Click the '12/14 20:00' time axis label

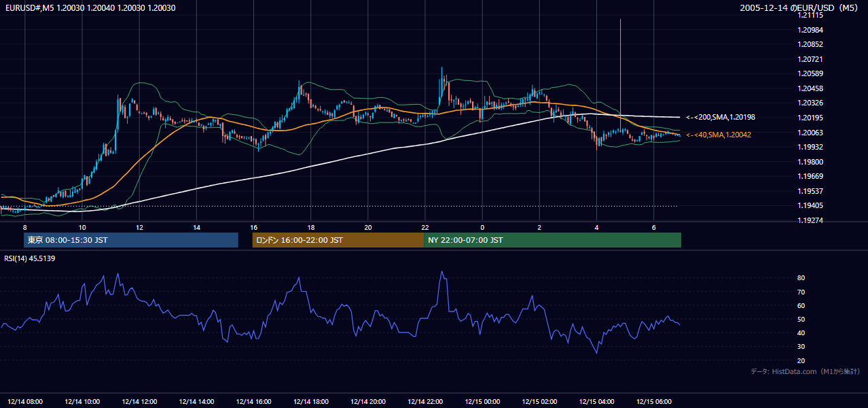(367, 402)
